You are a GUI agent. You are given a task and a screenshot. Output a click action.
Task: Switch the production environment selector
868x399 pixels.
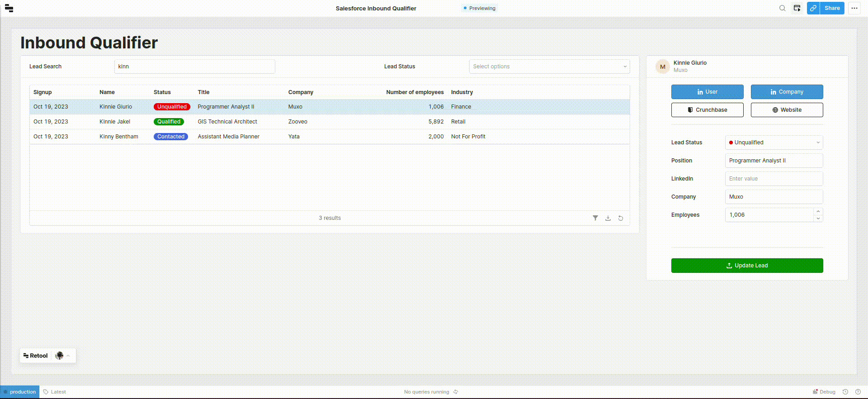[x=20, y=392]
